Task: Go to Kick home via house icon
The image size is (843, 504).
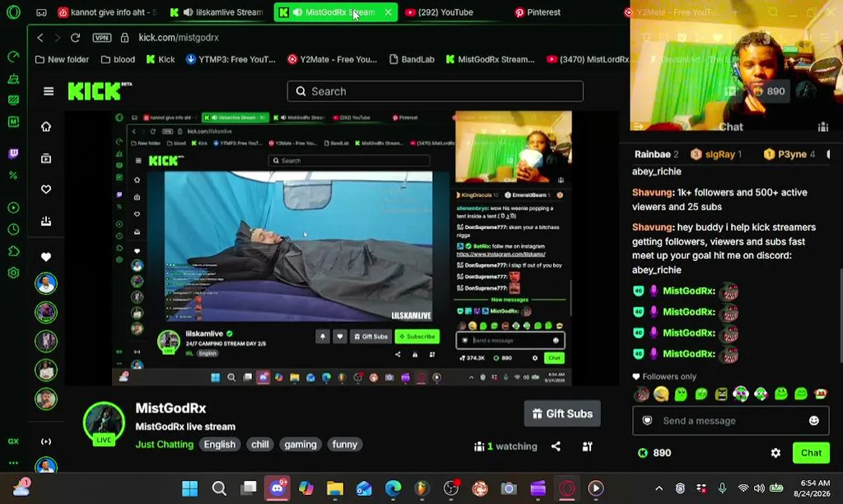Action: (46, 127)
